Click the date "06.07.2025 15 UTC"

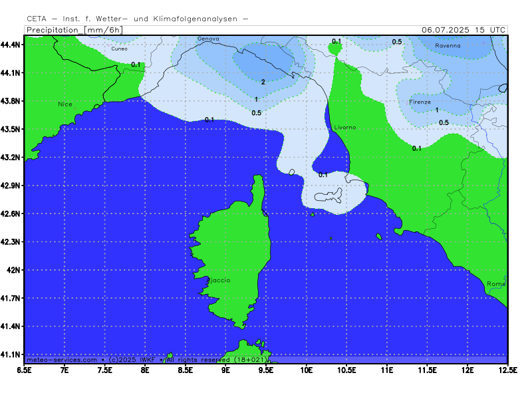[x=464, y=30]
